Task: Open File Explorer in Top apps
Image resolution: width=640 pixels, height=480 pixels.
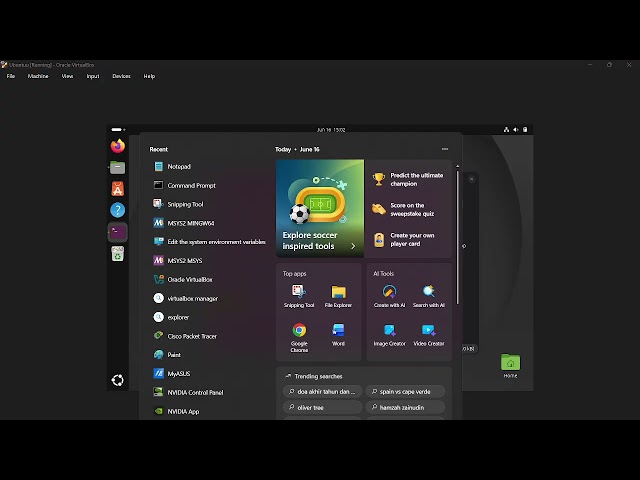Action: point(338,296)
